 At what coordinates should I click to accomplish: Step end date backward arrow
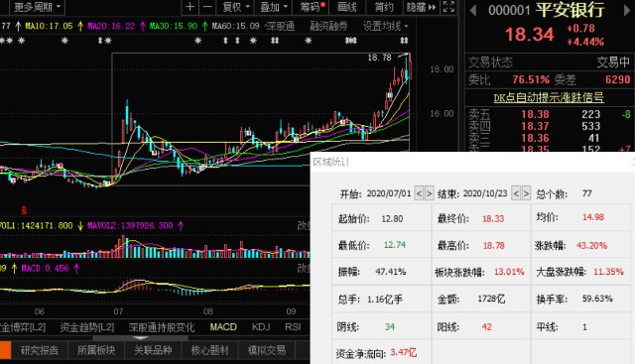[516, 193]
